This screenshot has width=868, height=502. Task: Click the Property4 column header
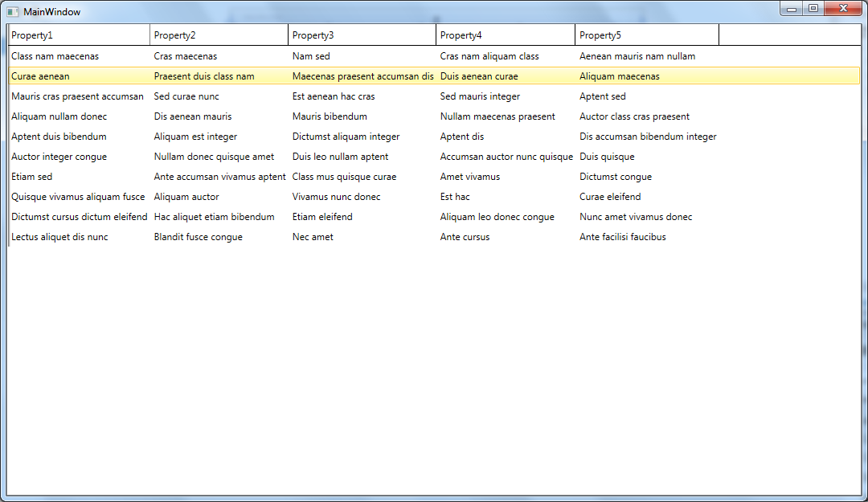[x=506, y=35]
